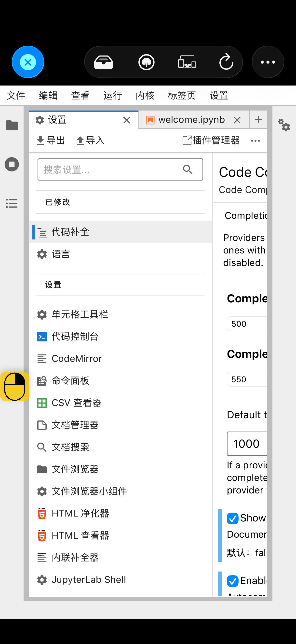Tap the reload arrow icon
Viewport: 296px width, 644px height.
226,61
